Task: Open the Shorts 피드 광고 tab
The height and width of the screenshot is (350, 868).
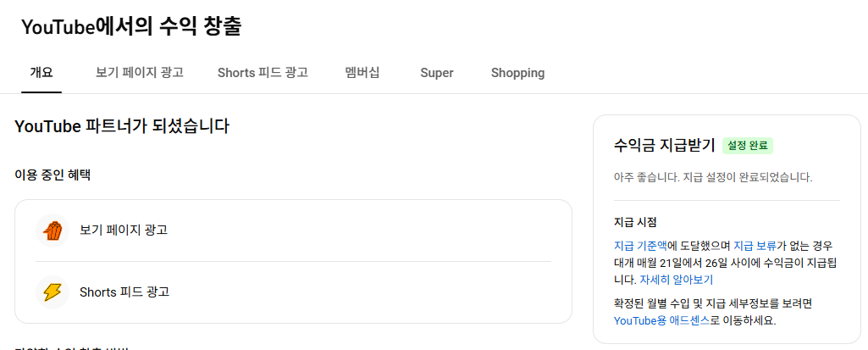Action: coord(263,73)
